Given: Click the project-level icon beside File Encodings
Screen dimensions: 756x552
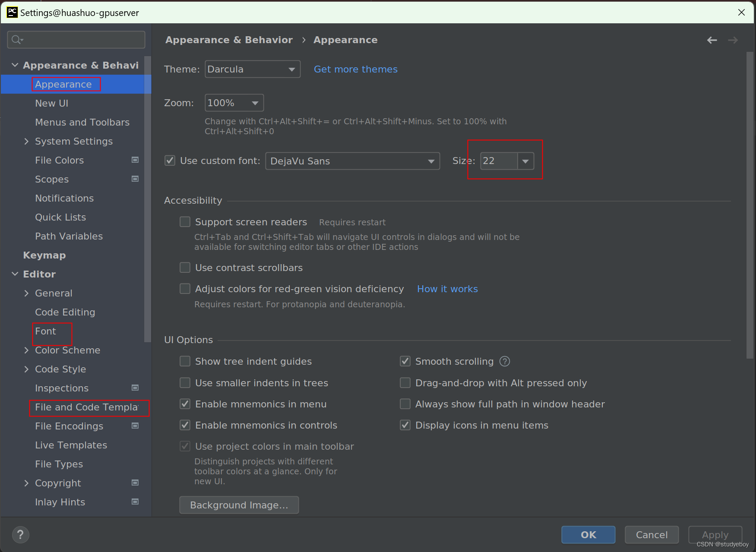Looking at the screenshot, I should point(135,426).
